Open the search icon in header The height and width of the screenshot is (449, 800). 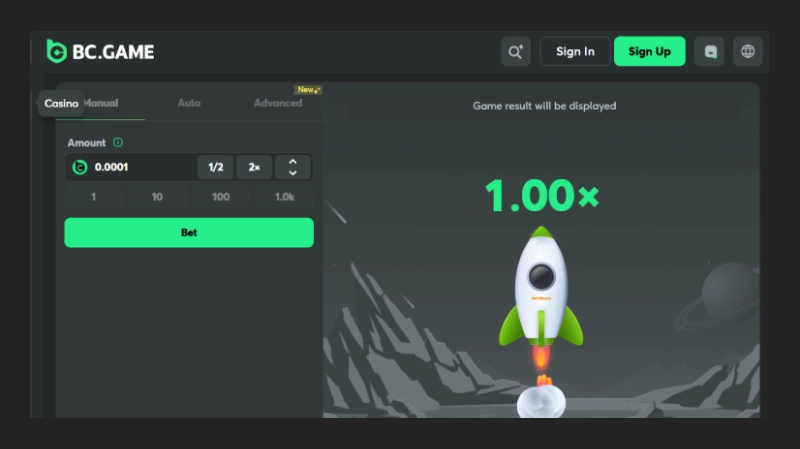[x=515, y=52]
